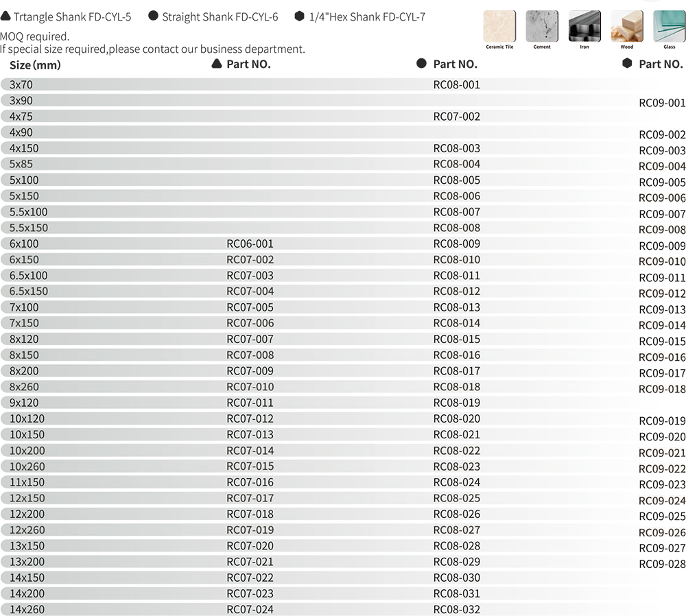Select part number RC07-004

(250, 292)
